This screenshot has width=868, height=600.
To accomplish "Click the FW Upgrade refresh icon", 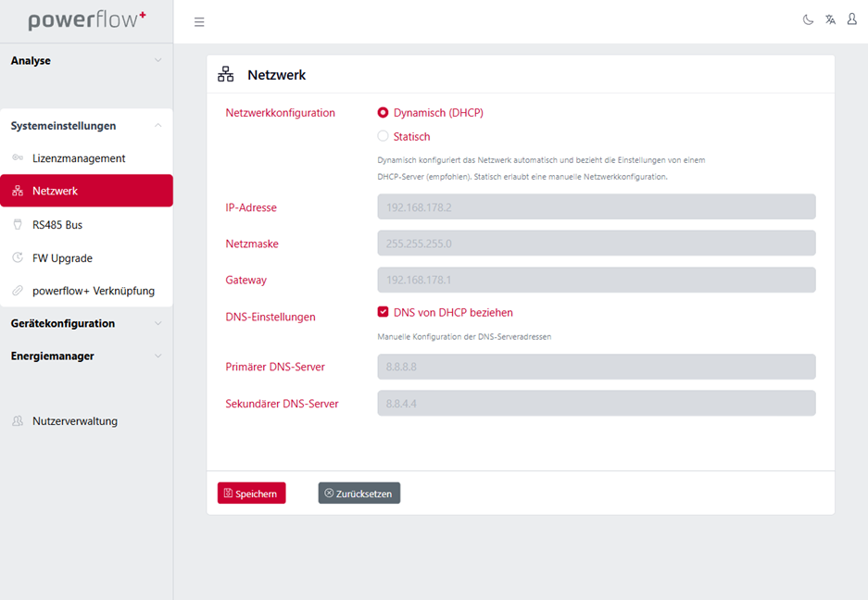I will click(18, 257).
